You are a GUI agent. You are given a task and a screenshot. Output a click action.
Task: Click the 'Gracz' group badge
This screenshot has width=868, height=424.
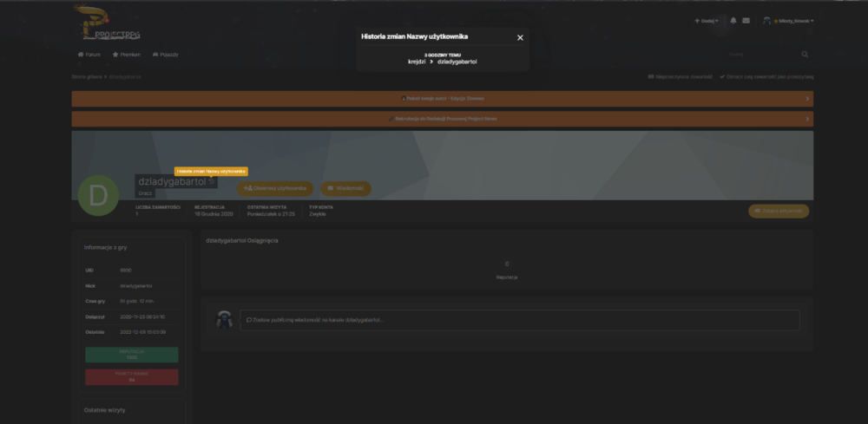[145, 193]
